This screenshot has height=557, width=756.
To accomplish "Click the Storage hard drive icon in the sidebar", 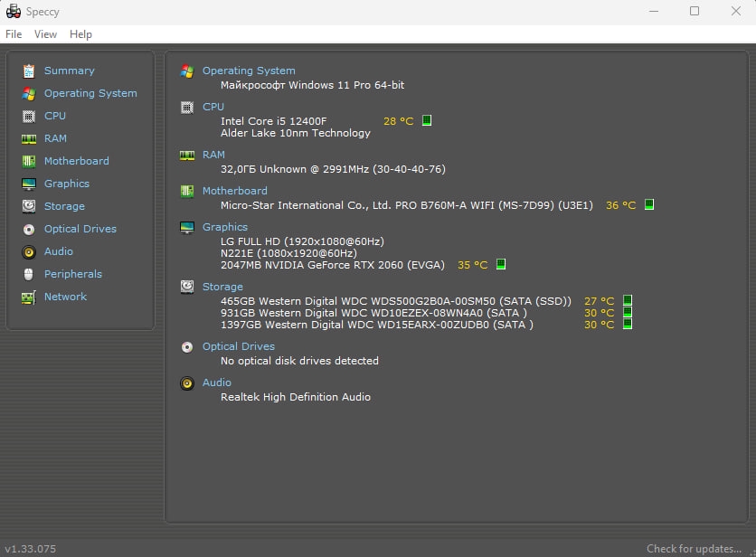I will pos(29,206).
